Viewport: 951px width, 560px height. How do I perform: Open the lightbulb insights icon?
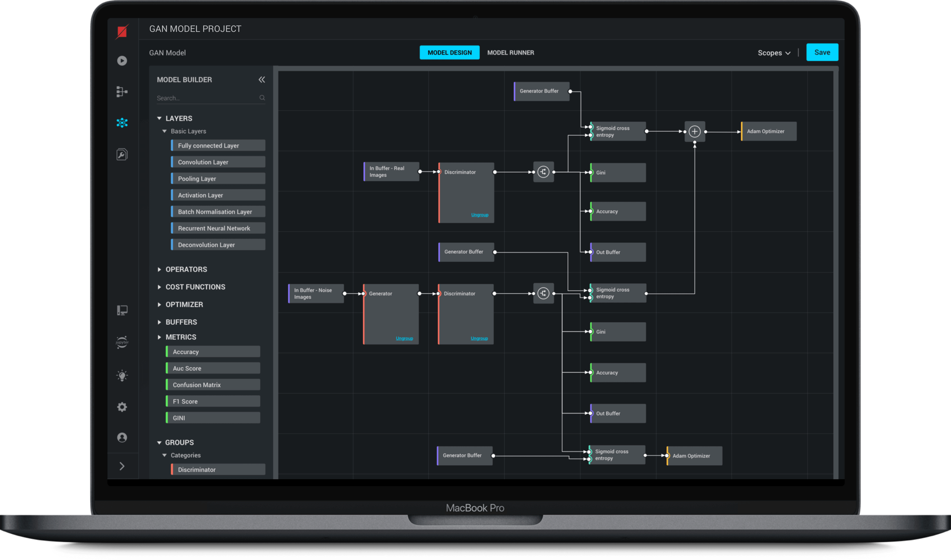coord(122,375)
